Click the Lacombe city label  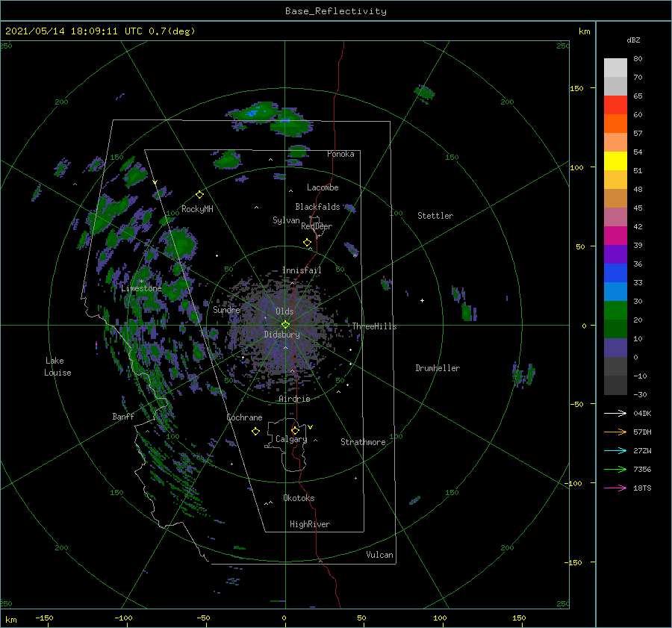323,187
